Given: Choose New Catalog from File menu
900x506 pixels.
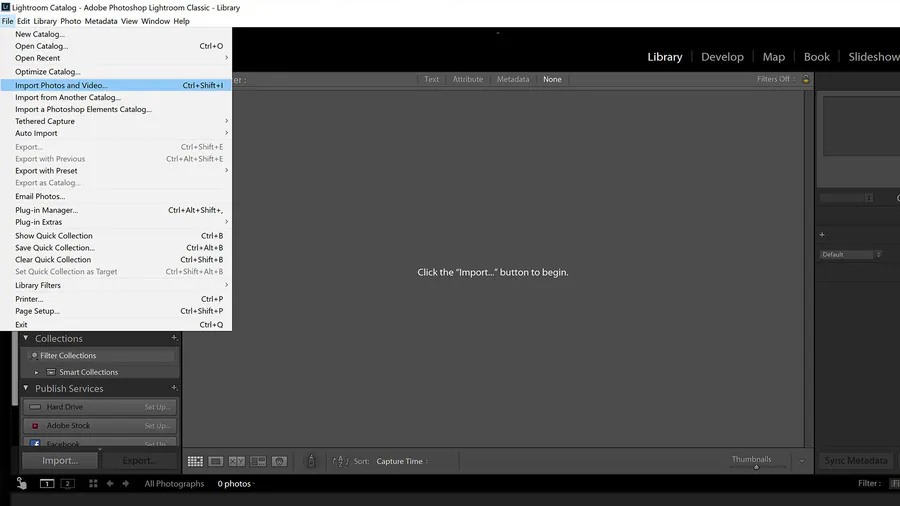Looking at the screenshot, I should pyautogui.click(x=116, y=34).
